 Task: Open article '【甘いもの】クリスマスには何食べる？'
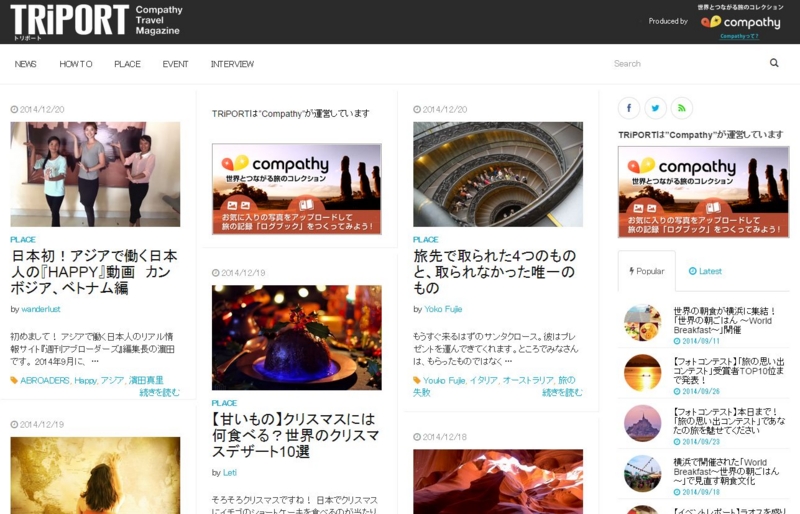pos(295,435)
